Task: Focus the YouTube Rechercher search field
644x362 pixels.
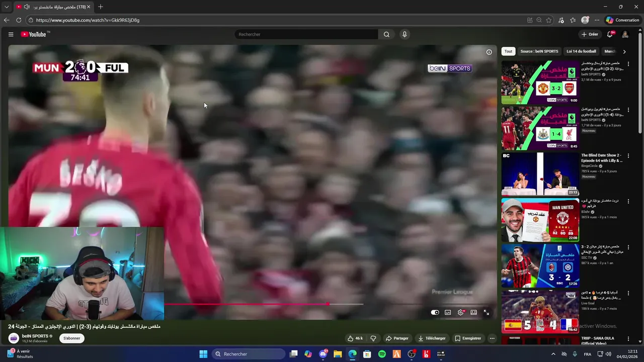Action: pyautogui.click(x=306, y=34)
